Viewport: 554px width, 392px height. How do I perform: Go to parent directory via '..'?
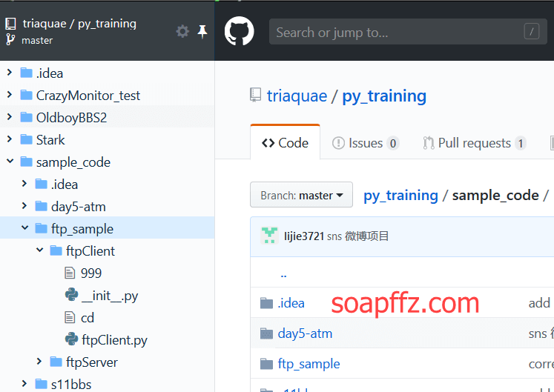(x=283, y=274)
